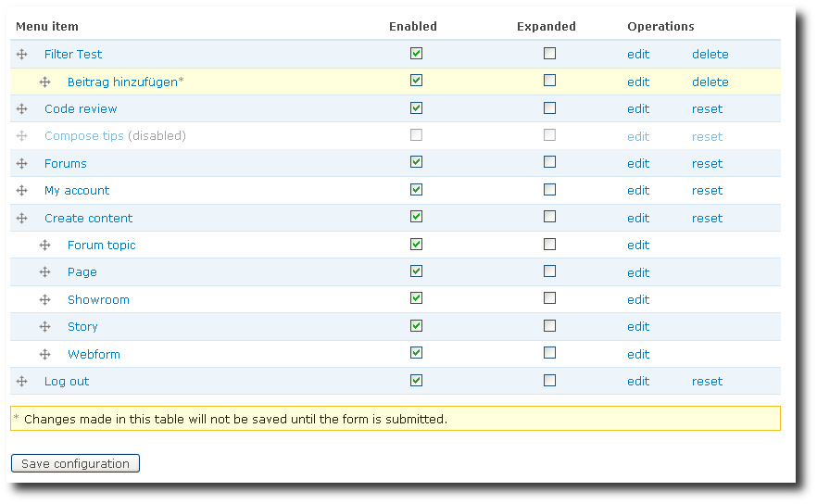Screen dimensions: 817x504
Task: Open the Create content menu item link
Action: [88, 219]
